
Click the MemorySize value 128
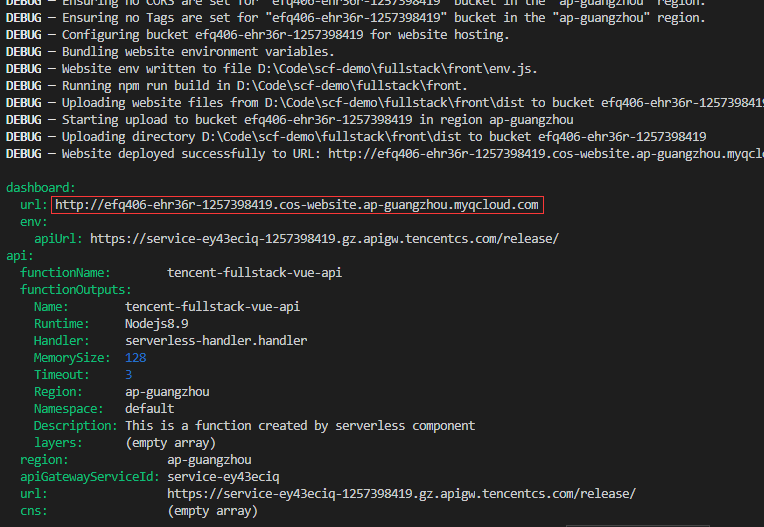coord(136,357)
